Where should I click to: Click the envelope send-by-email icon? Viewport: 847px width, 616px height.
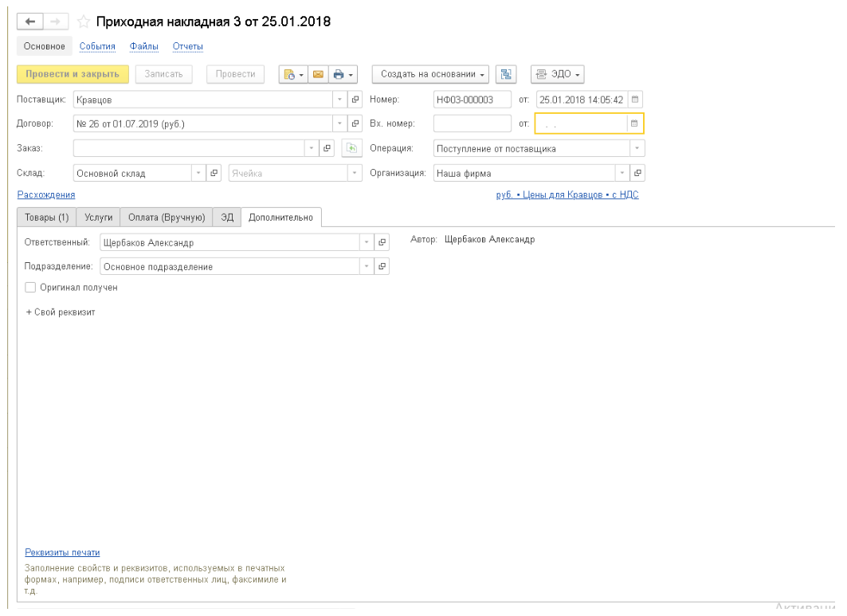pos(318,74)
